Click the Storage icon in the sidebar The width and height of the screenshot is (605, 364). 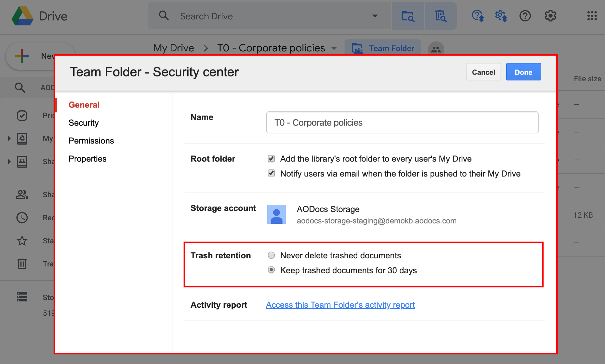[x=22, y=297]
